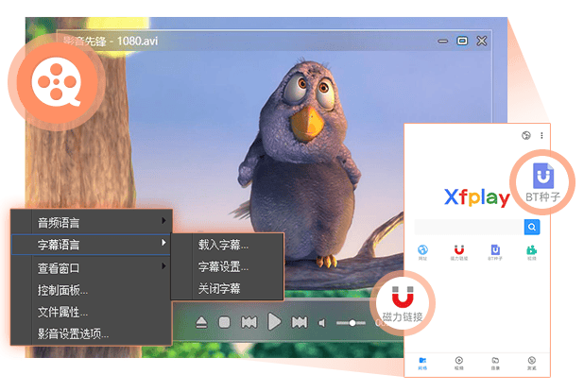Open the three-dot more menu in Xfplay
Image resolution: width=584 pixels, height=392 pixels.
(541, 135)
